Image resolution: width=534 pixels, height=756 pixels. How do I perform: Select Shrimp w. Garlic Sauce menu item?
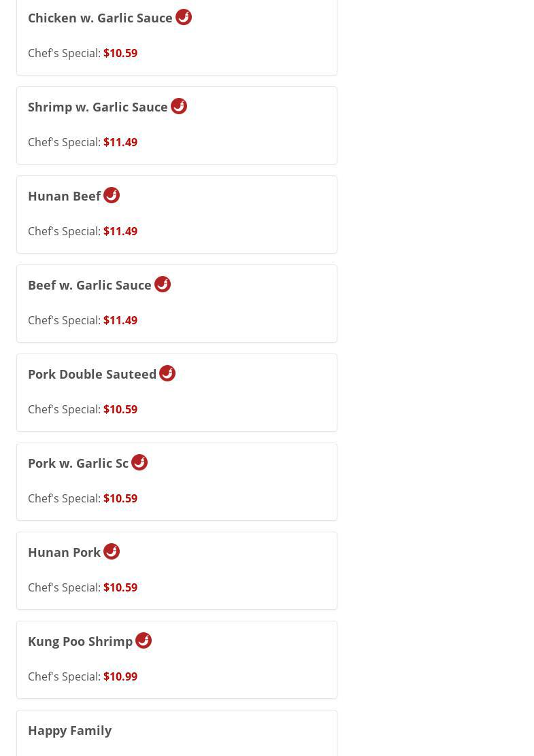coord(97,107)
